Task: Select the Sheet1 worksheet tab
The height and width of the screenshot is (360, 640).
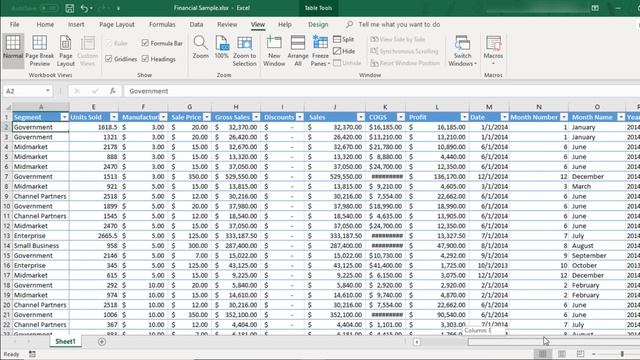Action: click(x=65, y=342)
